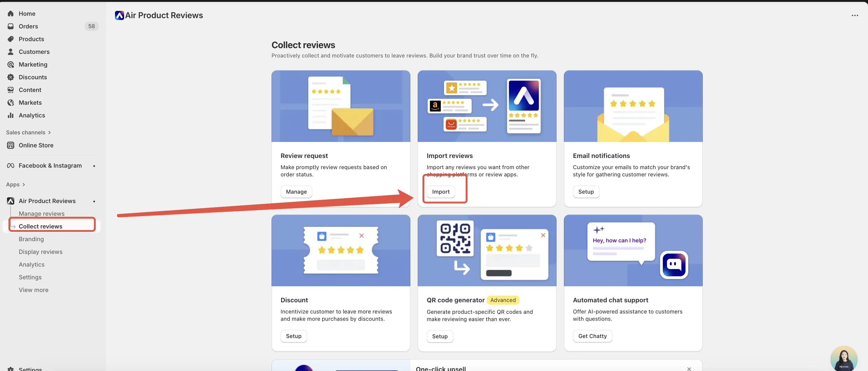Click the Import button for reviews
Screen dimensions: 868x371
pos(440,192)
